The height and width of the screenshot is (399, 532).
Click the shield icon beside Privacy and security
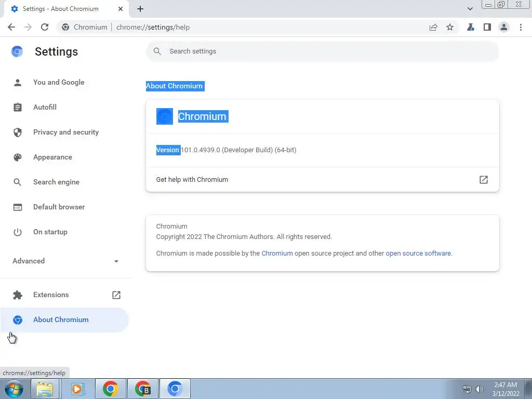[x=17, y=132]
